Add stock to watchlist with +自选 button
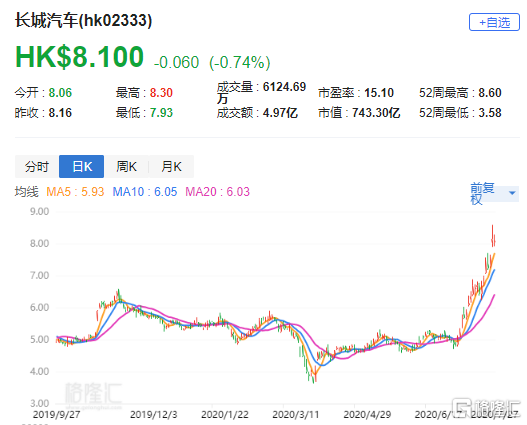The height and width of the screenshot is (425, 527). click(494, 23)
